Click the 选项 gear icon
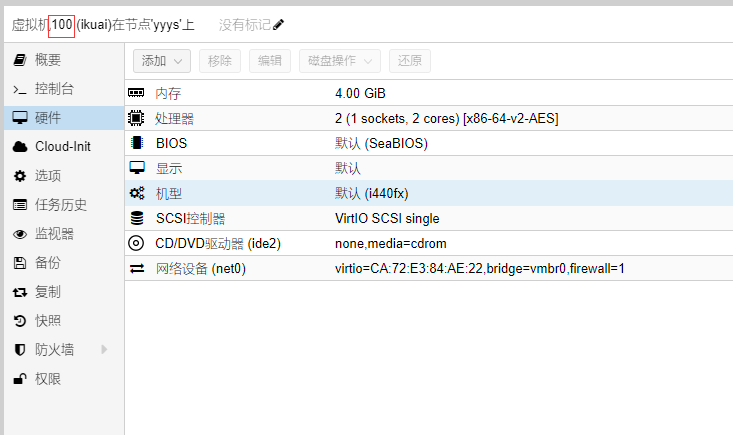The image size is (733, 435). coord(19,176)
